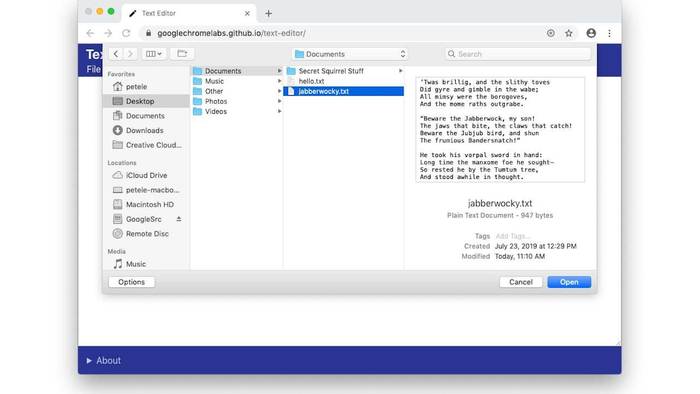Screen dimensions: 700x394
Task: Click the Search field in dialog
Action: [x=518, y=54]
